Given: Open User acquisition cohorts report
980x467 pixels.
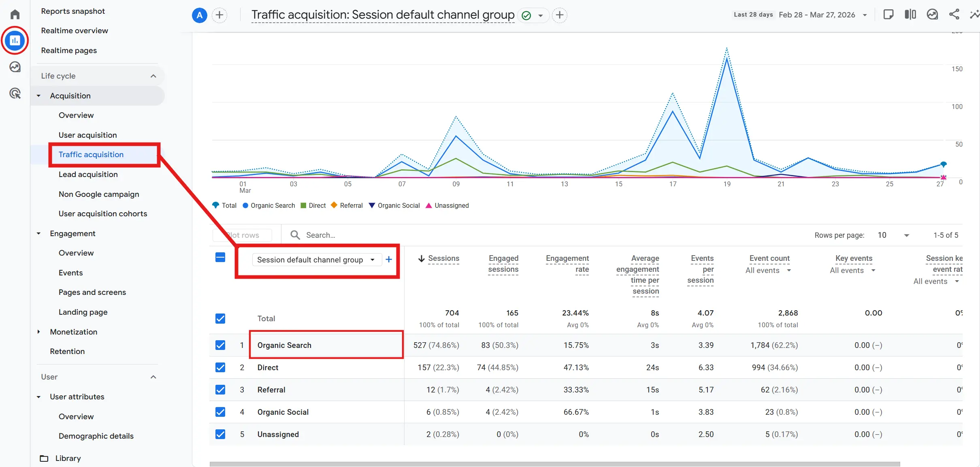Looking at the screenshot, I should tap(102, 213).
